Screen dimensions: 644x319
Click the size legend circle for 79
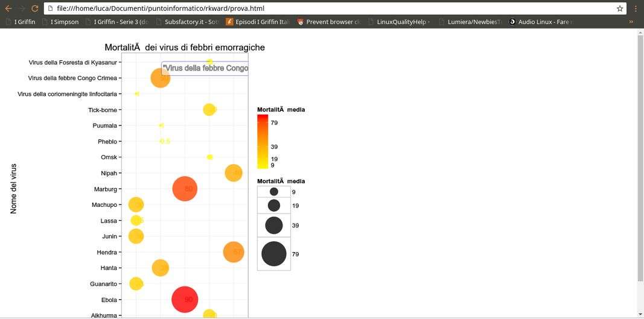[x=274, y=254]
